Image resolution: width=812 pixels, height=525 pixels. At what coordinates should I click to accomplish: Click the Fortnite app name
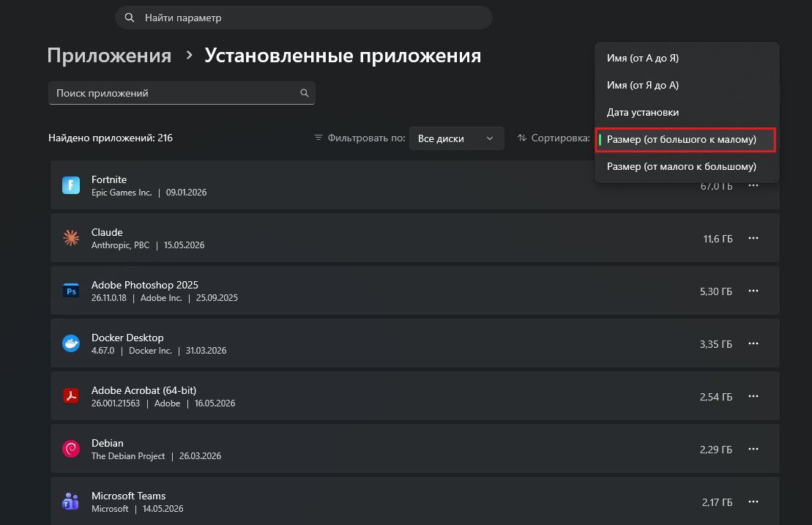click(109, 179)
